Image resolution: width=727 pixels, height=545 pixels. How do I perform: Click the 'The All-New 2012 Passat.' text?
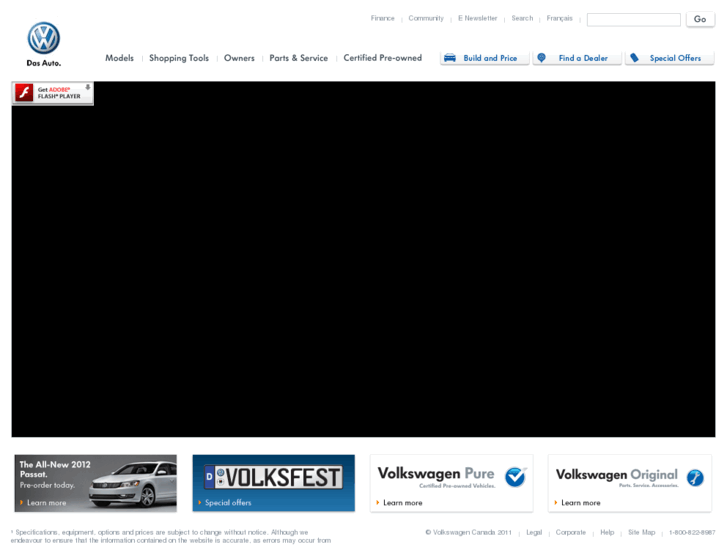(55, 469)
